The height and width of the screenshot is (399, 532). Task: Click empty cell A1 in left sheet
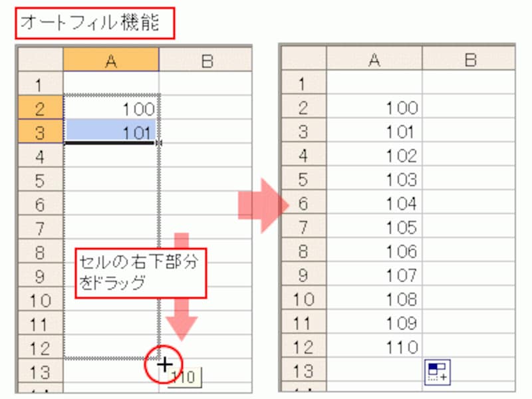(x=111, y=84)
